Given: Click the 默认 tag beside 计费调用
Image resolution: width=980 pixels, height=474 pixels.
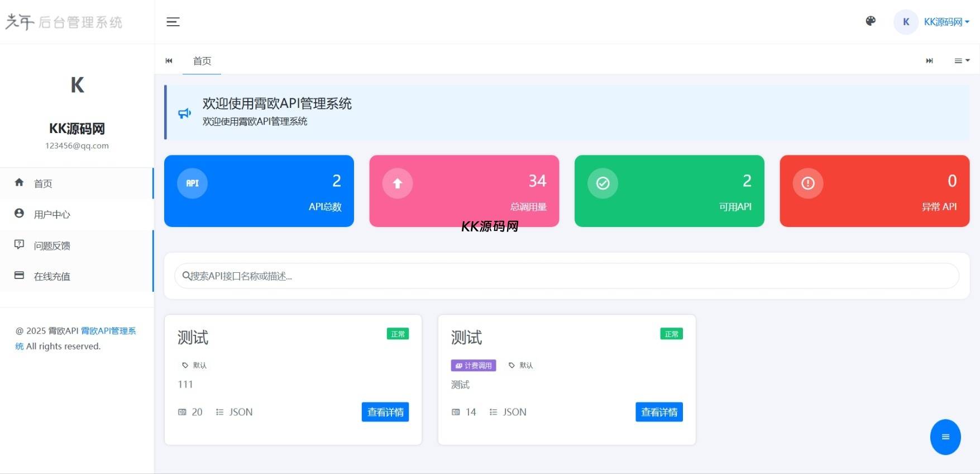Looking at the screenshot, I should click(x=521, y=366).
